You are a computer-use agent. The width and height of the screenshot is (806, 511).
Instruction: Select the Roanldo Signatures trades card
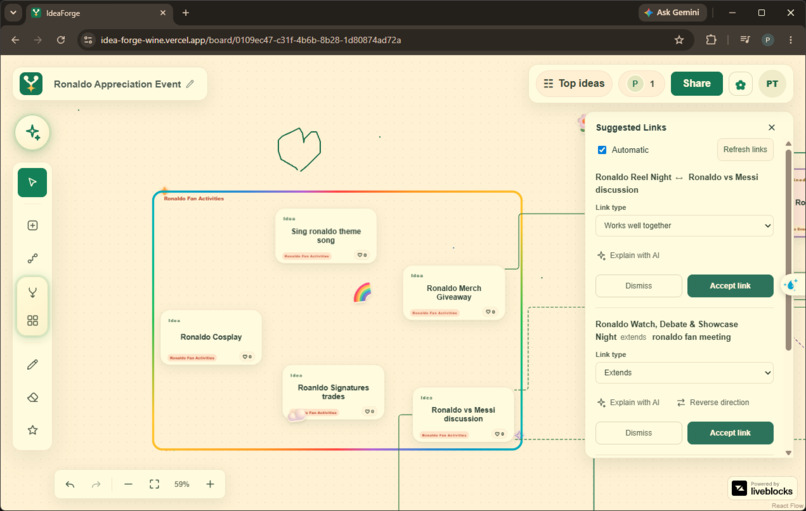coord(333,392)
